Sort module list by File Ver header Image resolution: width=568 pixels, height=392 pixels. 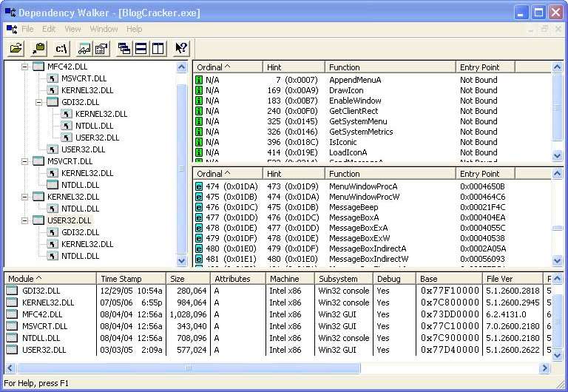pyautogui.click(x=513, y=279)
